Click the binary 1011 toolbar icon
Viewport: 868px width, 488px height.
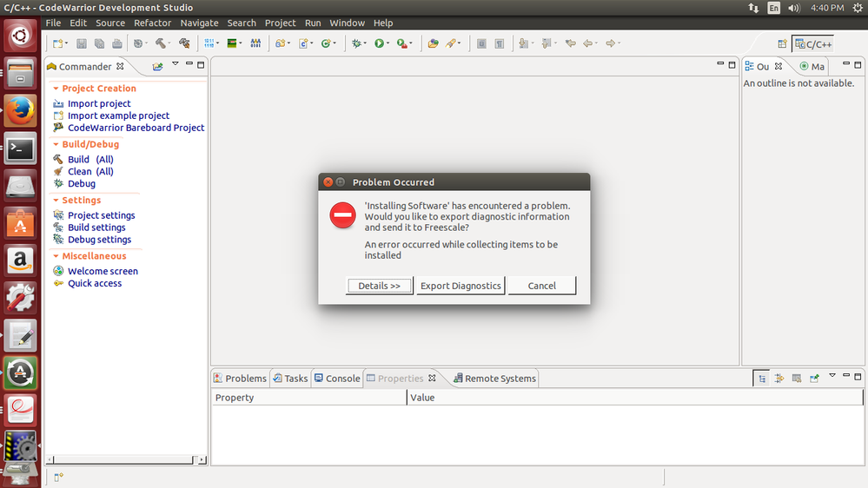tap(209, 43)
